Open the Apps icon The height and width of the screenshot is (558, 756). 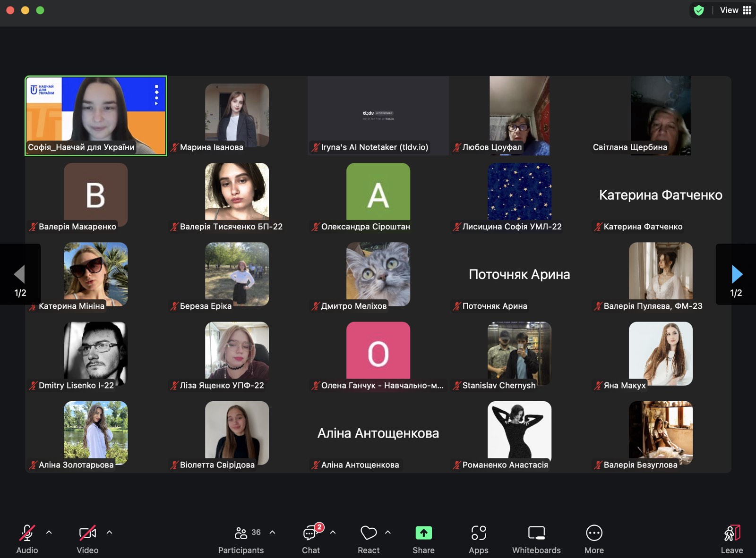point(478,533)
